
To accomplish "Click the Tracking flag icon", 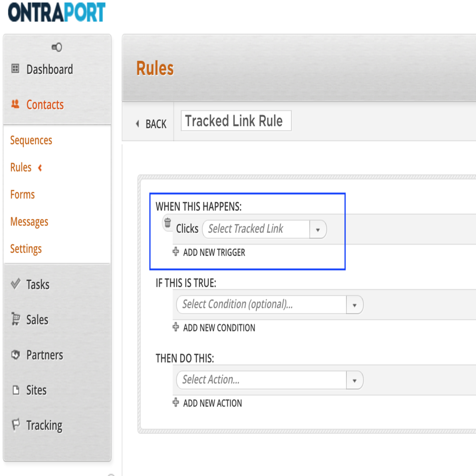I will (15, 425).
